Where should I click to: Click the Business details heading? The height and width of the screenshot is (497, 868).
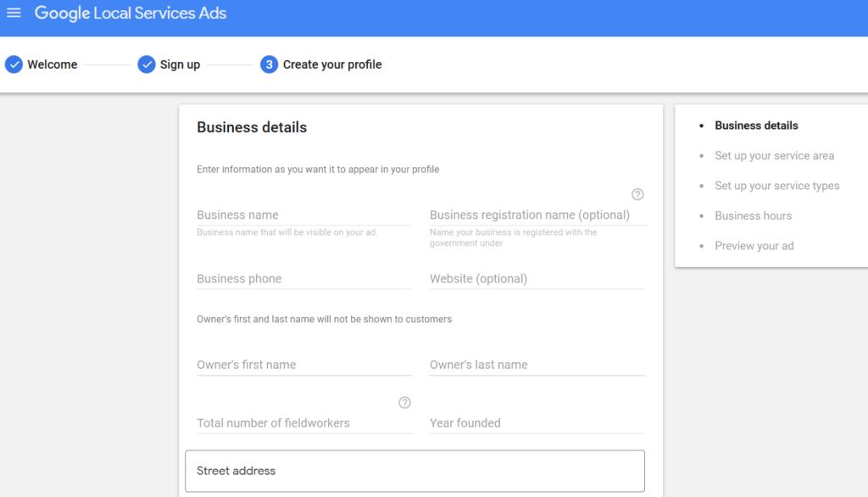[252, 127]
